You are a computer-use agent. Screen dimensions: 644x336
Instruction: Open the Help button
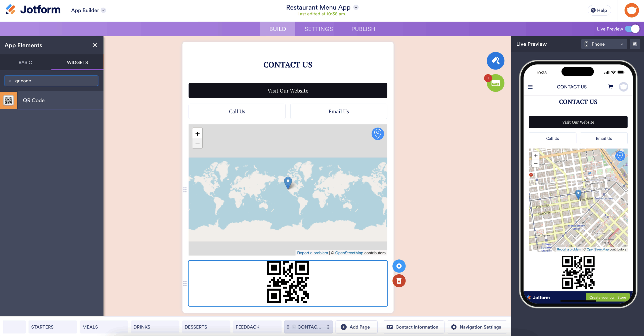tap(599, 10)
